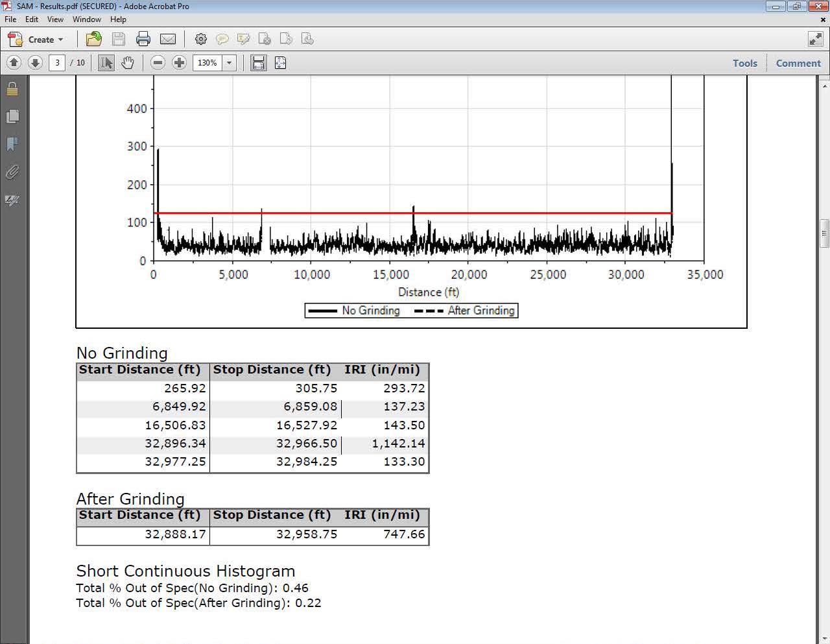830x644 pixels.
Task: Open the Create dropdown arrow
Action: [61, 40]
